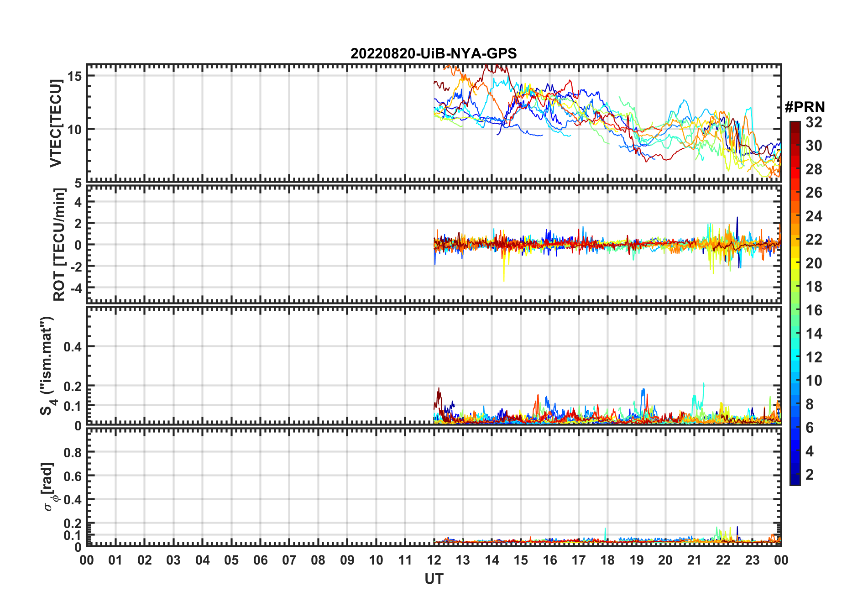868x607 pixels.
Task: Select VTEC axis tick label 5
Action: [x=79, y=183]
